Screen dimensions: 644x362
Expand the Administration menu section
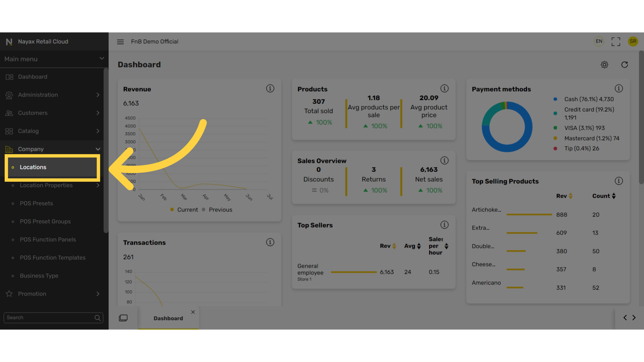[52, 95]
